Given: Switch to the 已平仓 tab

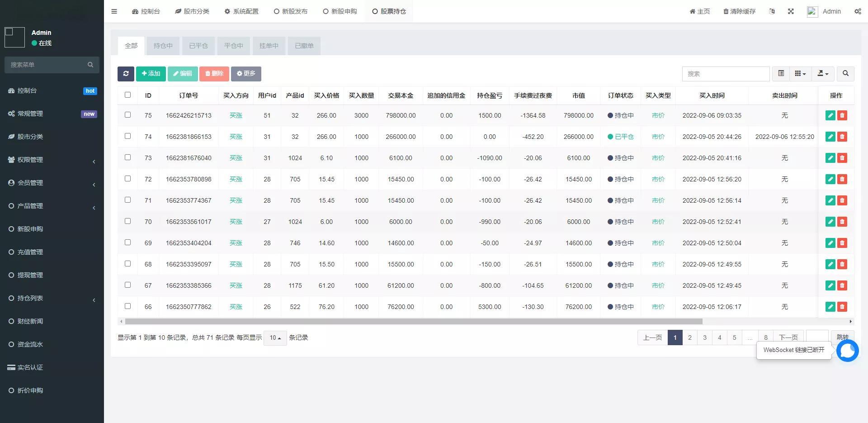Looking at the screenshot, I should [198, 45].
